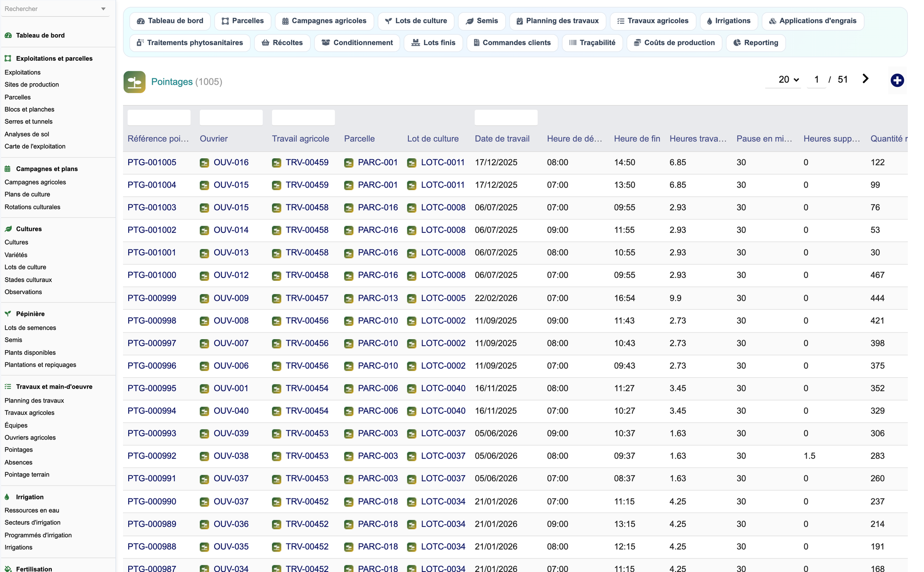Click the icon beside PARC-018 in PTG-000989 row
The image size is (924, 572).
point(349,525)
